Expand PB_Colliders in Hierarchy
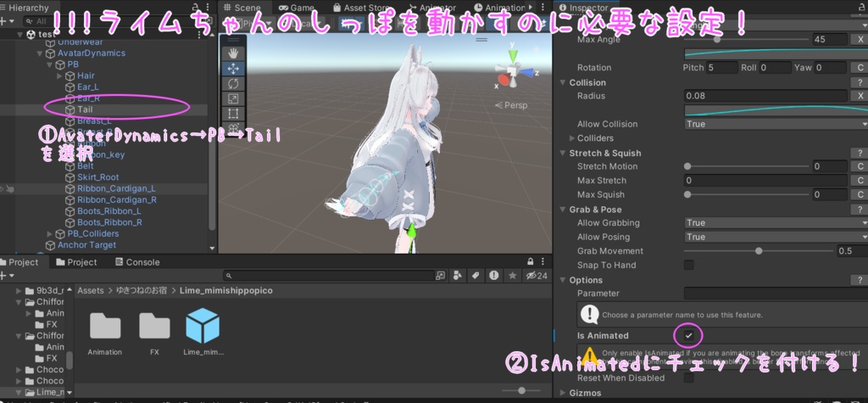Viewport: 868px width, 403px height. pos(49,234)
